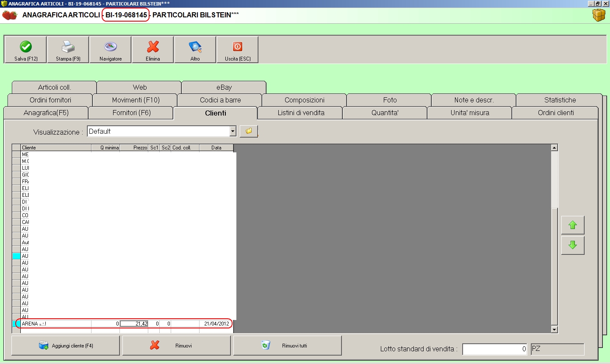Screen dimensions: 610x364
Task: Switch to the Articoli coll. tab
Action: [x=55, y=87]
